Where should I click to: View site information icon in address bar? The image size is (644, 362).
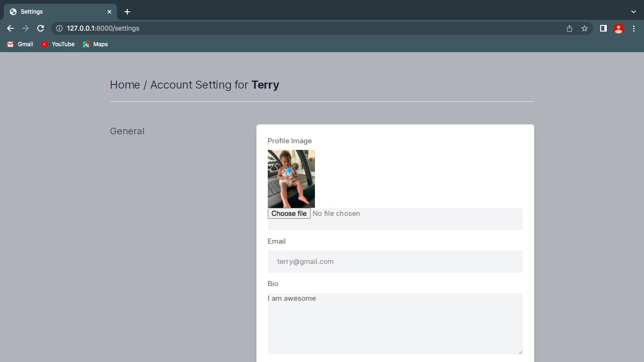coord(59,28)
